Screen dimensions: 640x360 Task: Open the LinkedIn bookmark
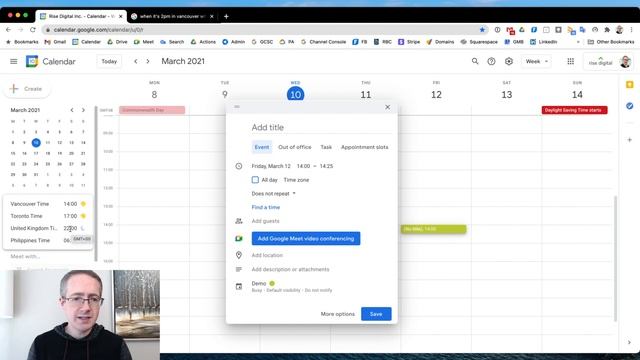(x=544, y=42)
